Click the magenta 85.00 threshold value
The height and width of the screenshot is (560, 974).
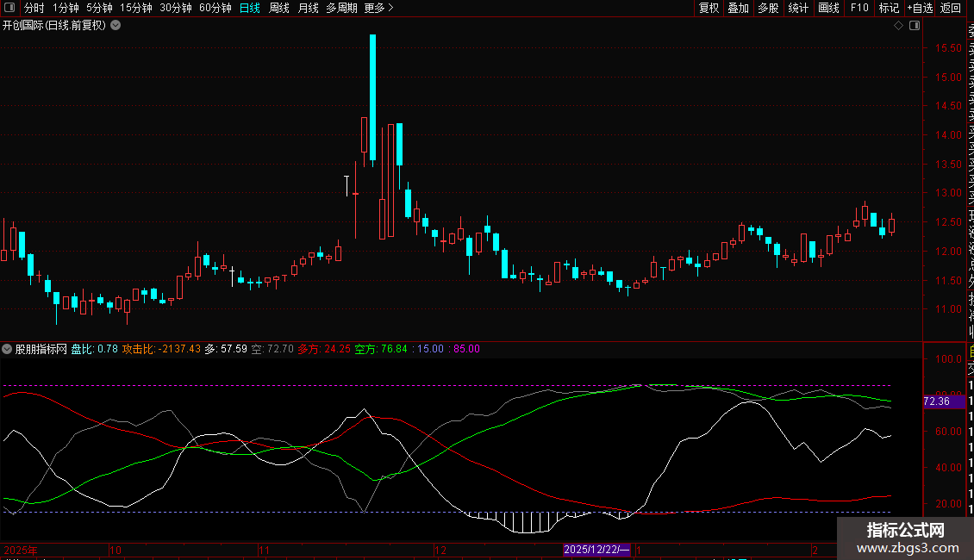[x=466, y=349]
